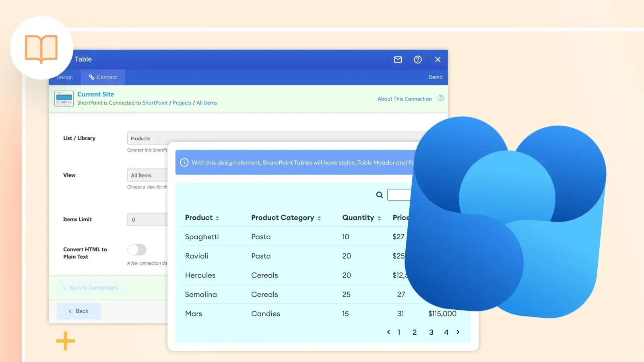This screenshot has height=362, width=644.
Task: Open the About This Connection link
Action: [x=404, y=99]
